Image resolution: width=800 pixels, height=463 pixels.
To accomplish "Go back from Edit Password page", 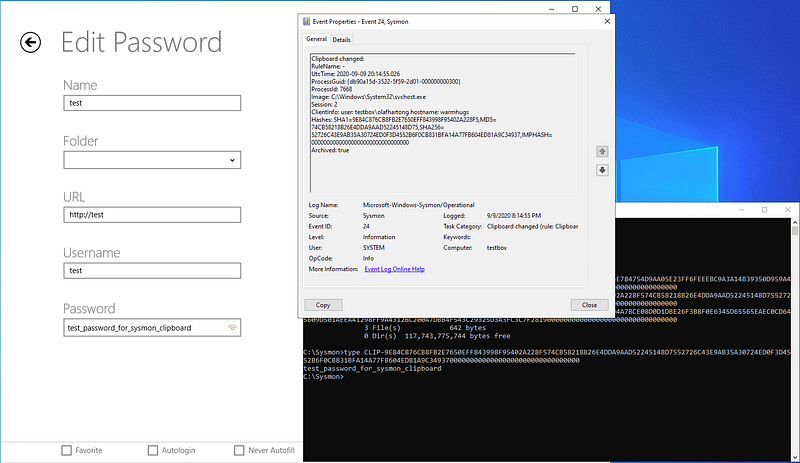I will [31, 42].
